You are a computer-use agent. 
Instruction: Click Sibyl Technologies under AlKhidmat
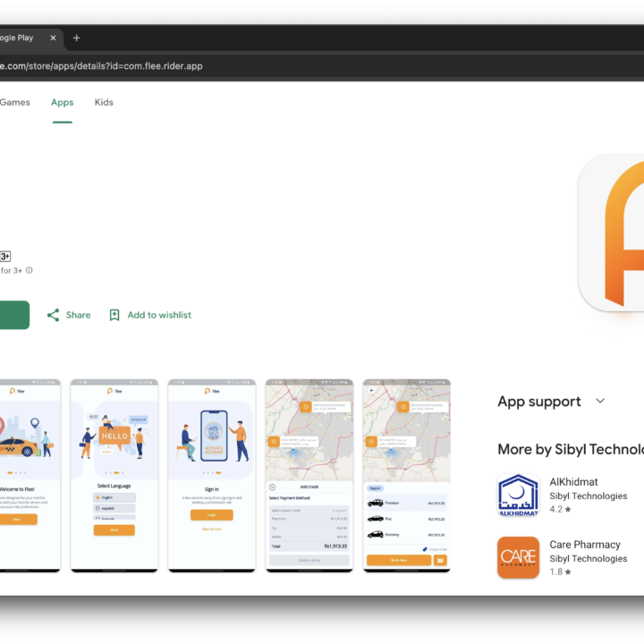click(x=589, y=496)
